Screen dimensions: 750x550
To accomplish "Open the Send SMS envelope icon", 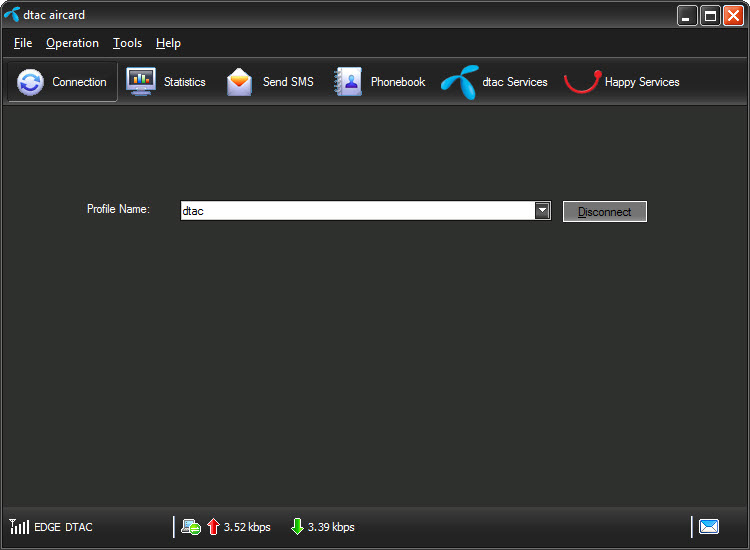I will pyautogui.click(x=239, y=82).
